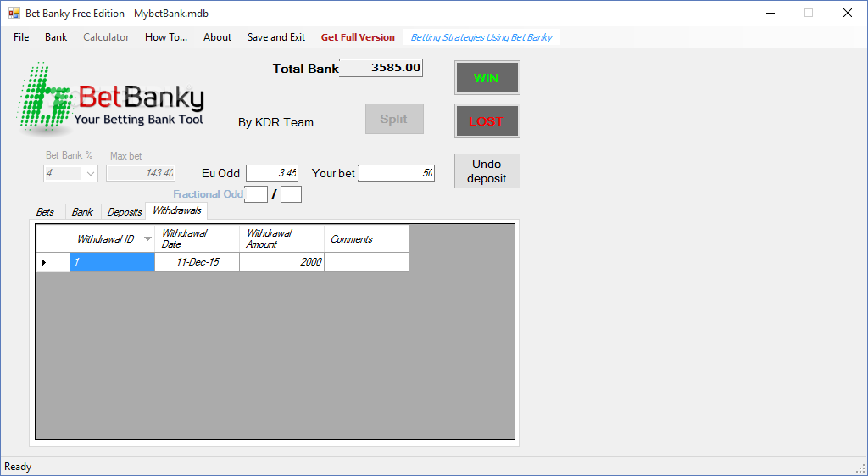Click the window resize grip in the status bar
This screenshot has width=868, height=476.
[860, 468]
